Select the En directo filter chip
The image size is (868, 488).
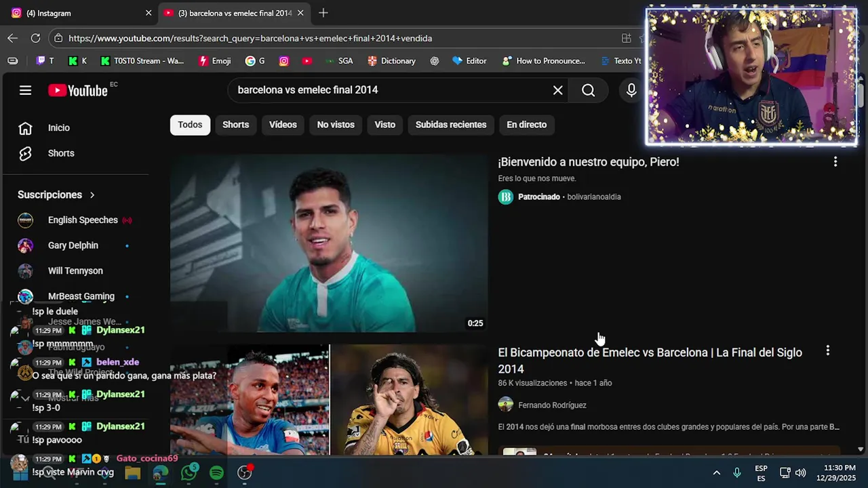526,125
